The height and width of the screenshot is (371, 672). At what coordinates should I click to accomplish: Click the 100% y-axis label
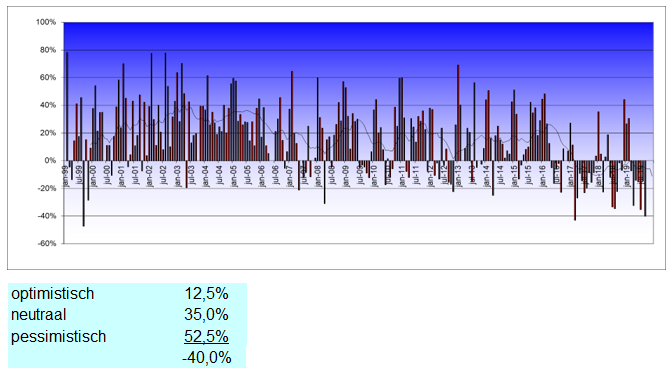coord(45,22)
